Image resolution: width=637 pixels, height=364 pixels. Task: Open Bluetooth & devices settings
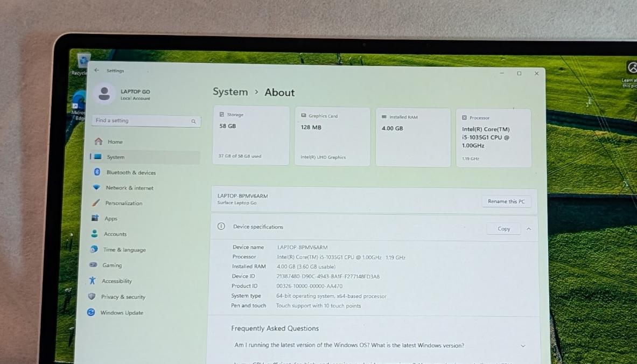130,172
